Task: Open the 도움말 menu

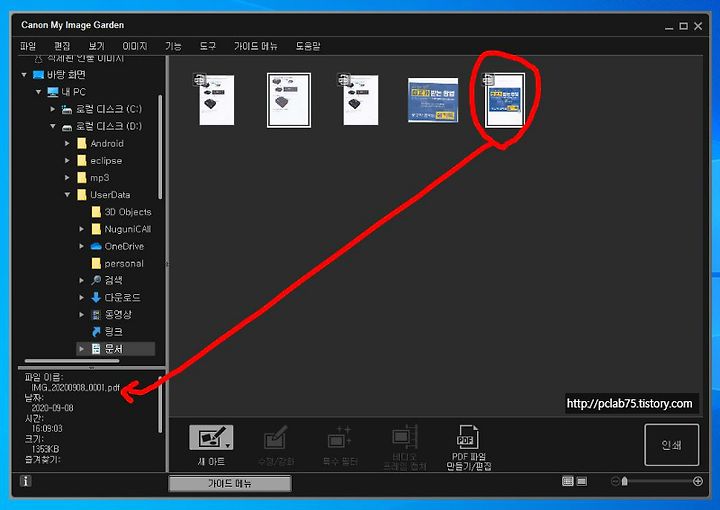Action: (308, 46)
